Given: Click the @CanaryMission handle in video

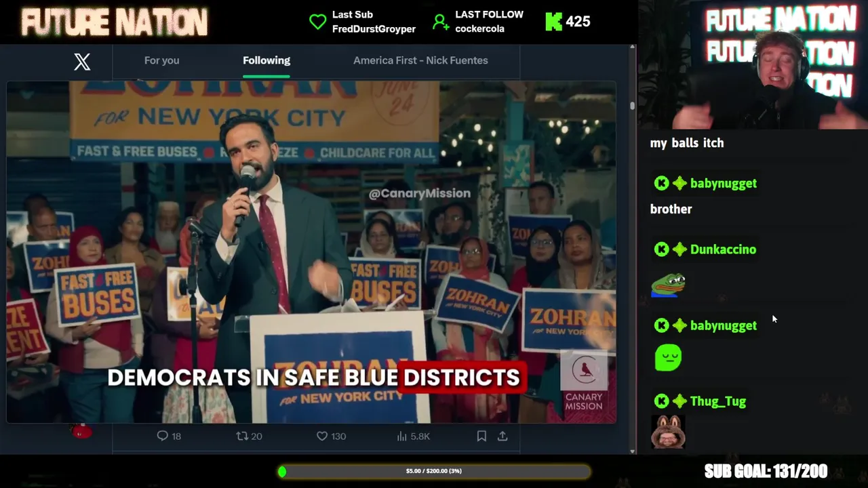Looking at the screenshot, I should [x=419, y=193].
